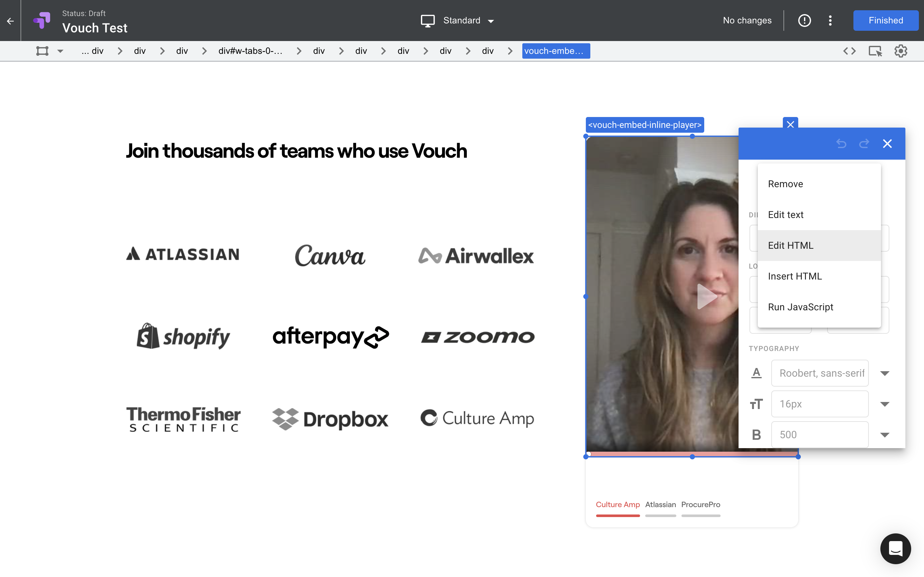
Task: Select the Remove menu option
Action: click(785, 184)
